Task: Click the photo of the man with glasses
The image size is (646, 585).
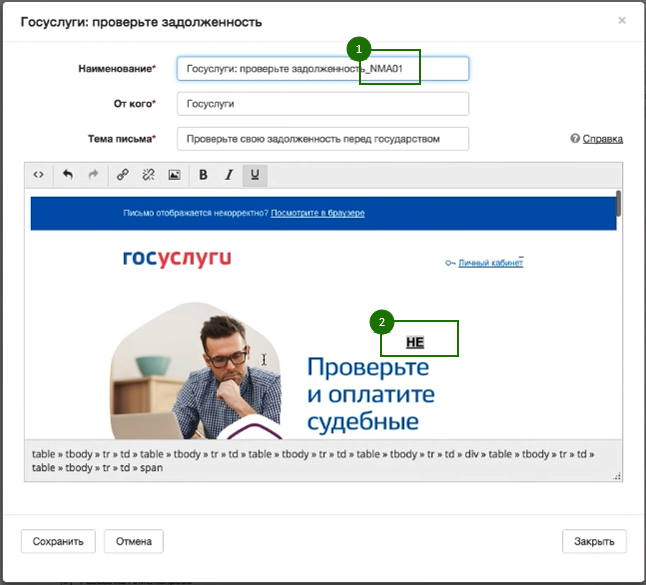Action: [196, 371]
